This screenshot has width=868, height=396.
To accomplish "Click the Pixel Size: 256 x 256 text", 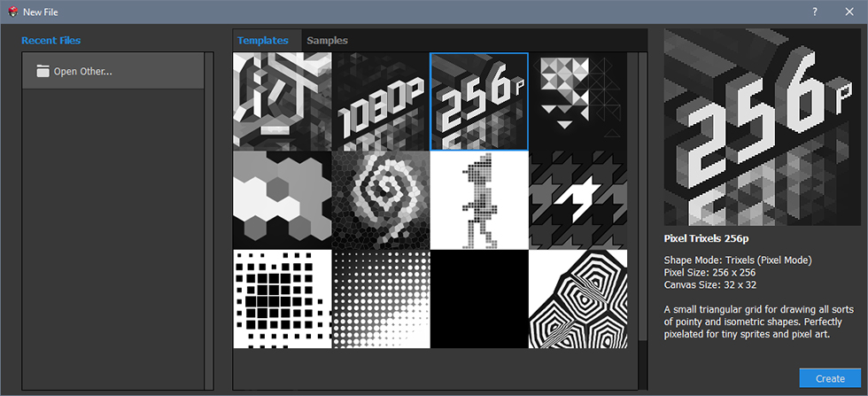I will click(x=709, y=273).
